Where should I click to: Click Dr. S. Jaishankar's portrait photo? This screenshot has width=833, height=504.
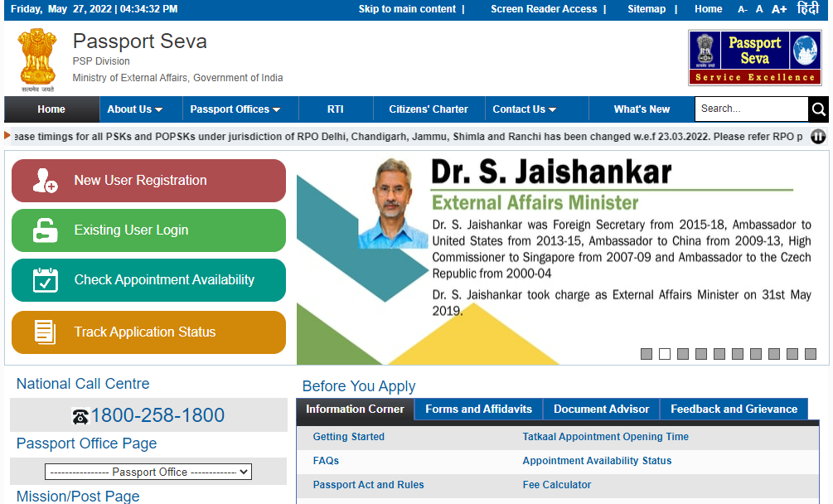pos(393,203)
